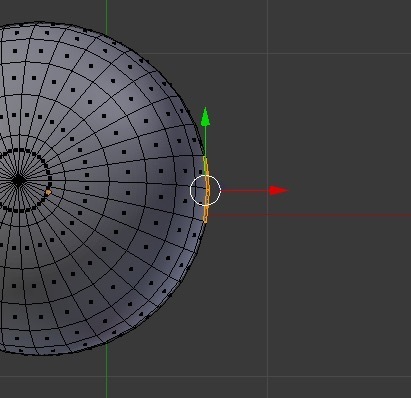Click the orange selected vertex near sphere pole

point(48,192)
